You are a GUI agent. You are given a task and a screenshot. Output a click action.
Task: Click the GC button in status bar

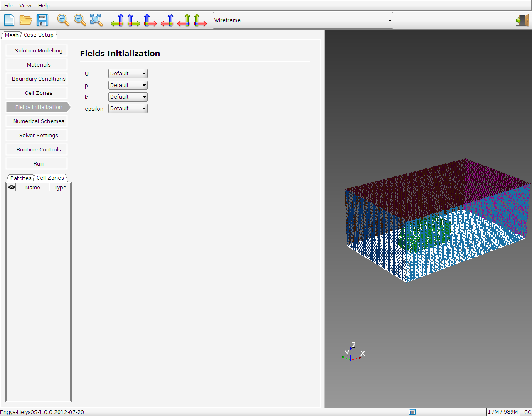click(527, 412)
